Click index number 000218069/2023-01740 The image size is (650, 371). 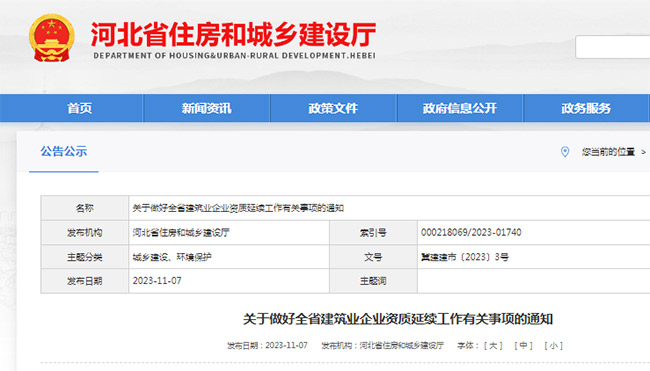471,232
